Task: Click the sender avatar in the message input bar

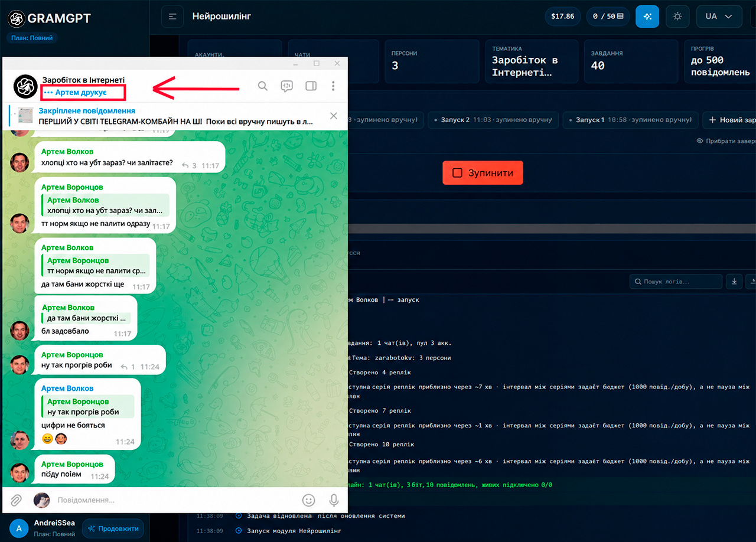Action: pos(41,500)
